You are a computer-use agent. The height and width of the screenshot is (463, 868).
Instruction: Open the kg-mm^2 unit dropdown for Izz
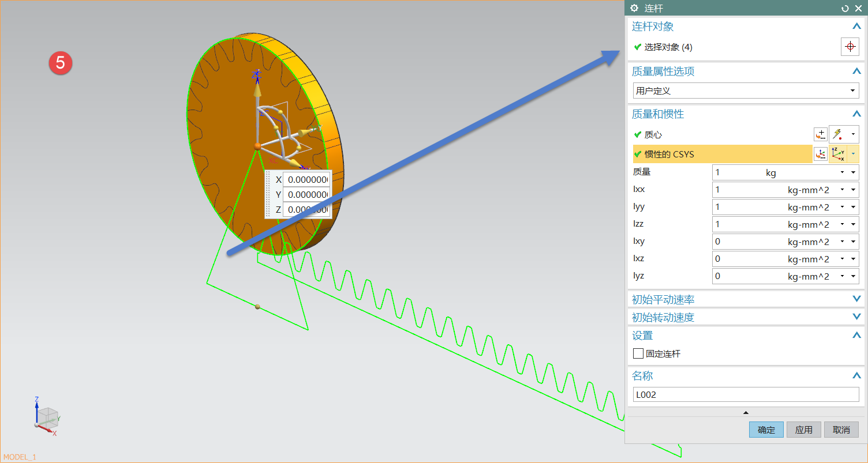point(843,224)
